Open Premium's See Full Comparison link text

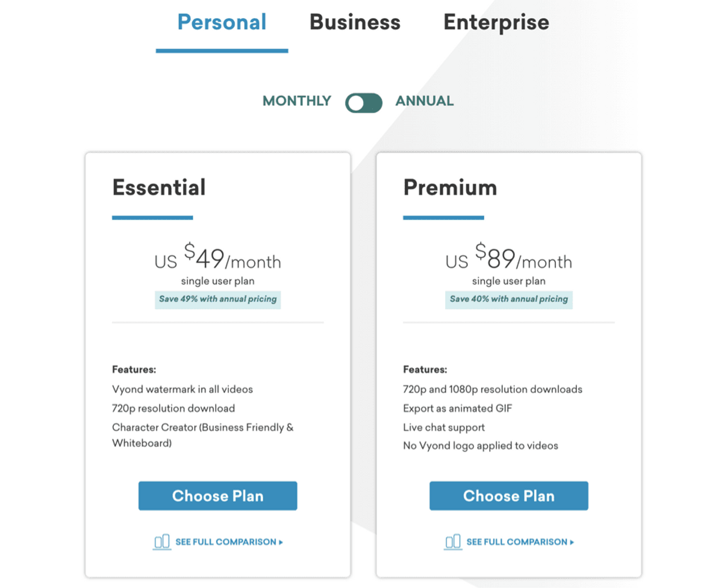(517, 542)
